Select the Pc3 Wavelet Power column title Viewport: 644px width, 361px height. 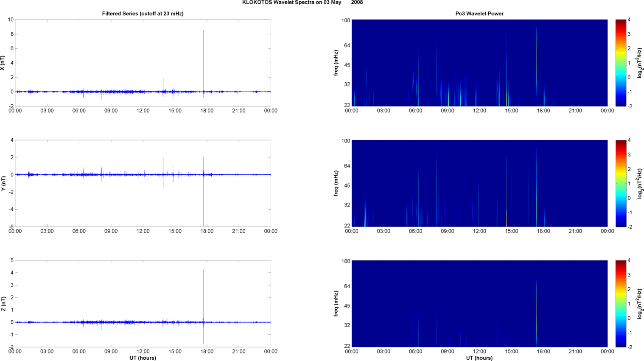click(x=479, y=14)
